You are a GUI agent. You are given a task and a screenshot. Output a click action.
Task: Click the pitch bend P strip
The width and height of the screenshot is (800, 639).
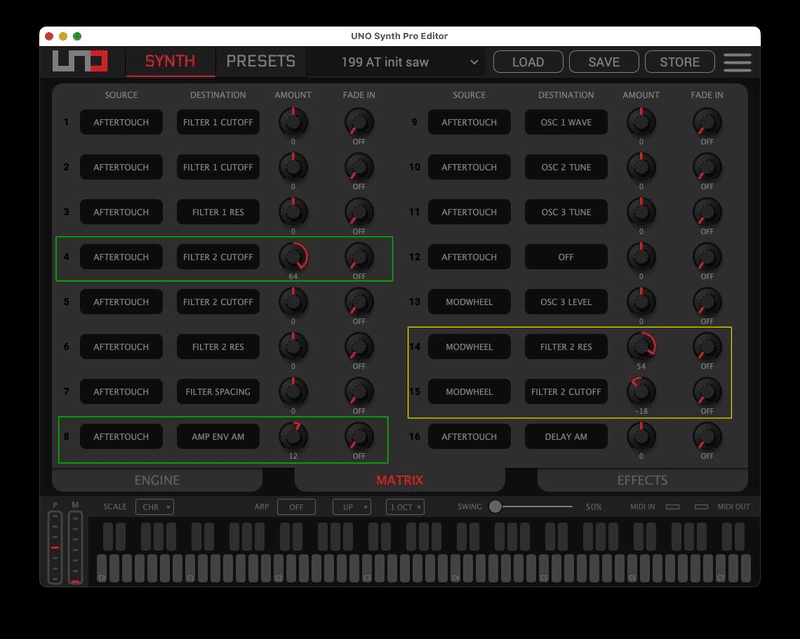[55, 547]
